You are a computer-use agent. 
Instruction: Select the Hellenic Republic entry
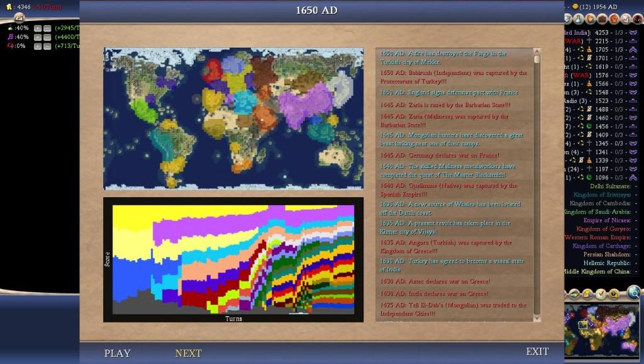click(x=607, y=263)
